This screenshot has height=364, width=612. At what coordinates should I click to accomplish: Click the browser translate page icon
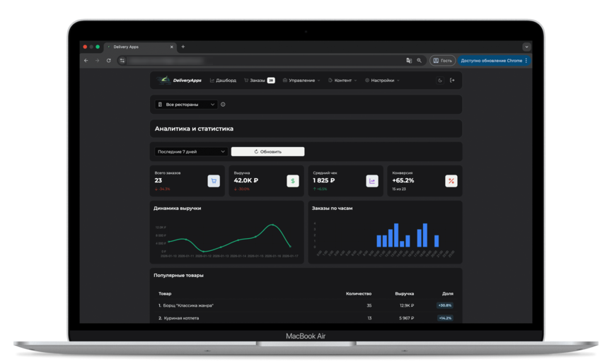(409, 61)
